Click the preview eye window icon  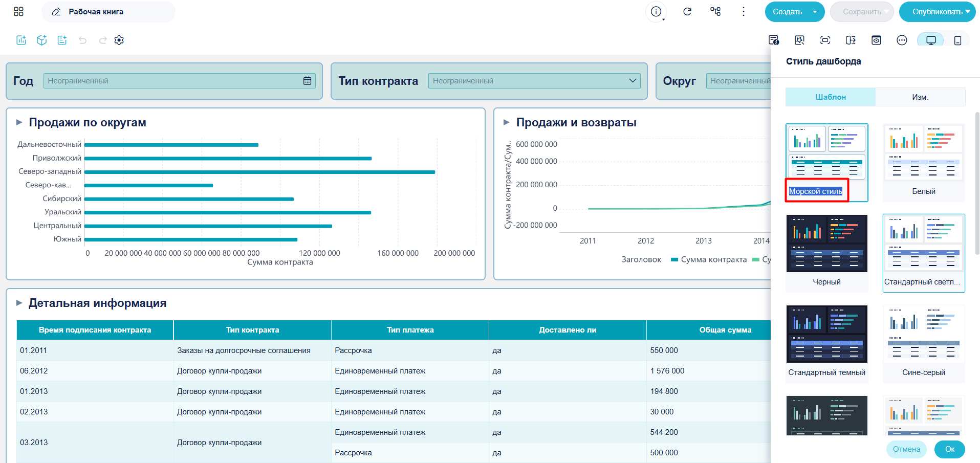(x=876, y=40)
